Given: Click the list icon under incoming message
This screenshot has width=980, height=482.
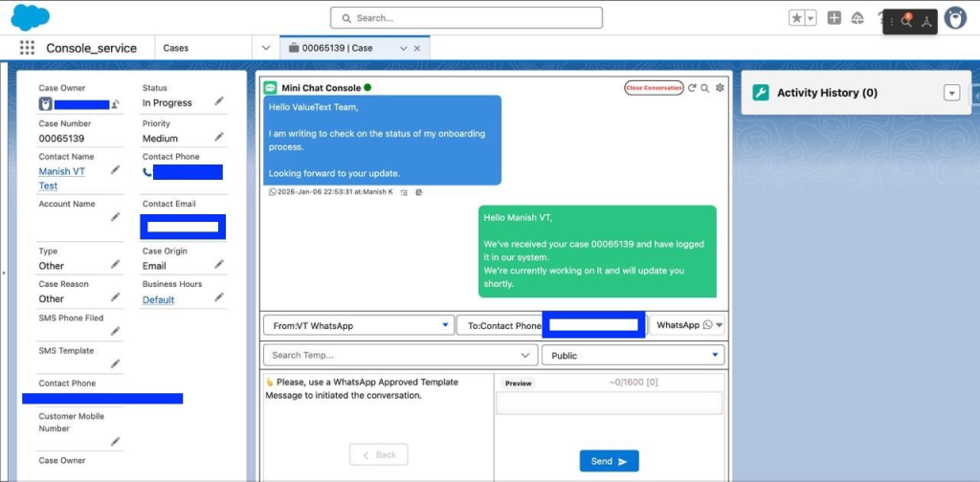Looking at the screenshot, I should click(404, 192).
